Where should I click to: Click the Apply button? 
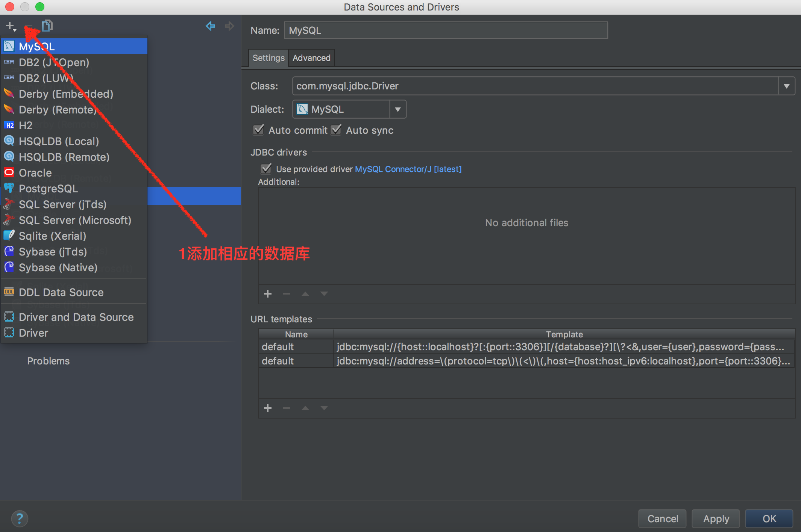coord(716,518)
